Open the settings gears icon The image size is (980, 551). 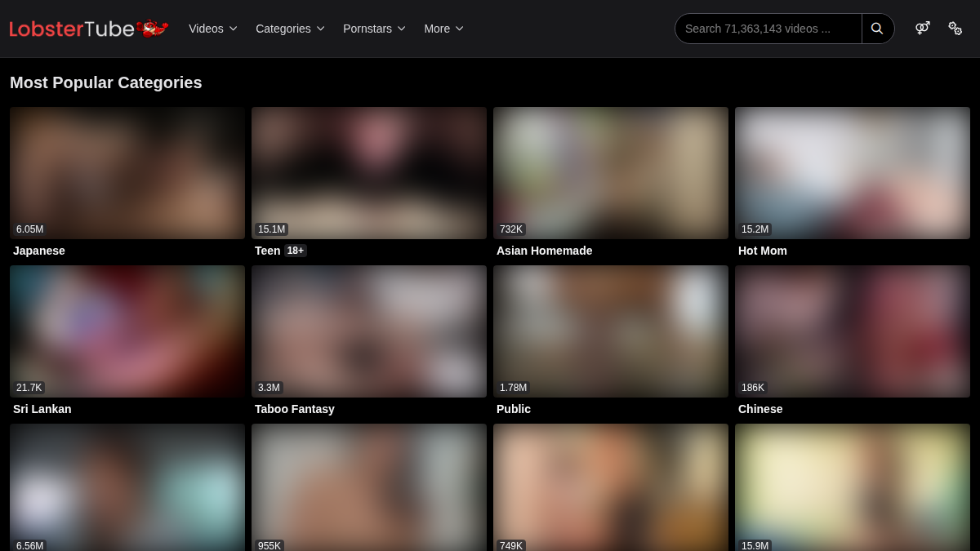(x=955, y=29)
